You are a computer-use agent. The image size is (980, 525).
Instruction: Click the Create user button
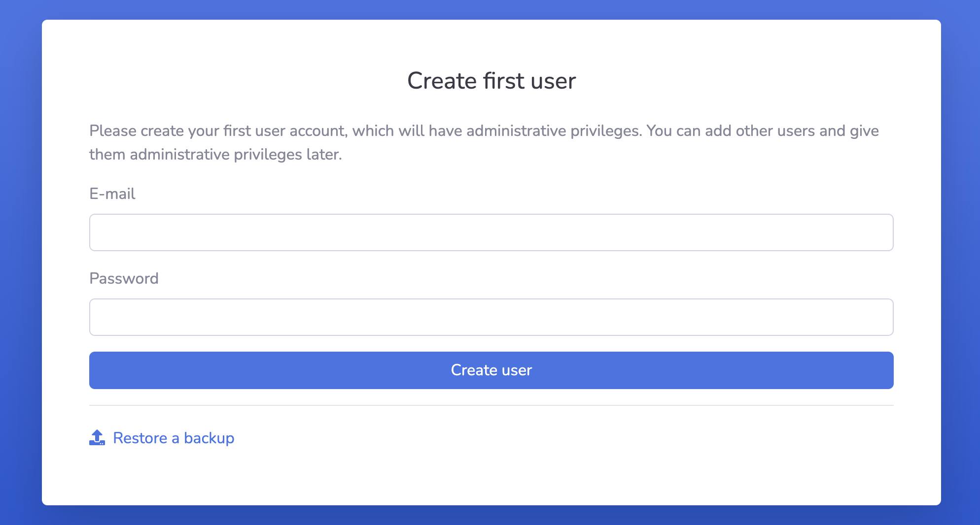tap(490, 370)
